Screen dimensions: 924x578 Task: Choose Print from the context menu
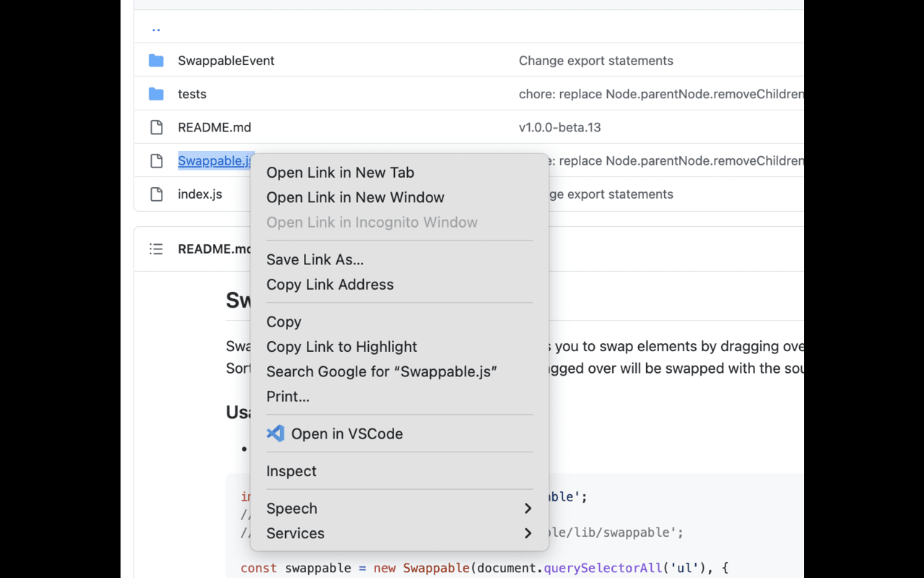coord(287,396)
